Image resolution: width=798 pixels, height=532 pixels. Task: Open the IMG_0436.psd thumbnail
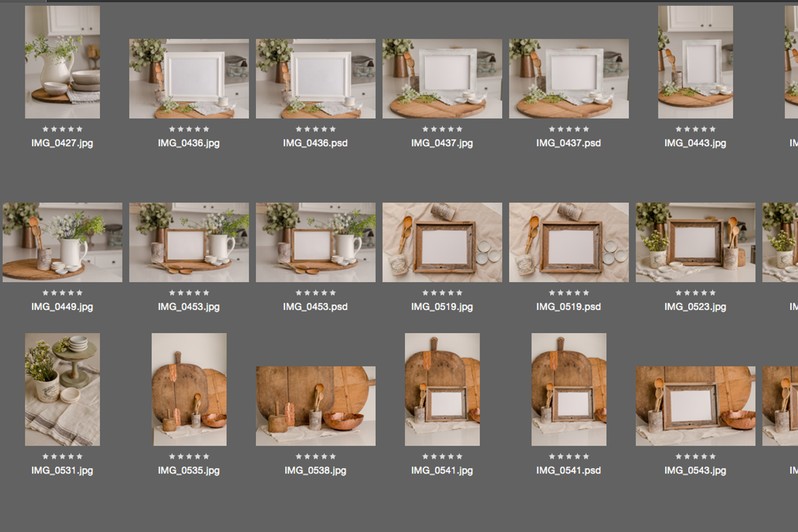pyautogui.click(x=315, y=78)
